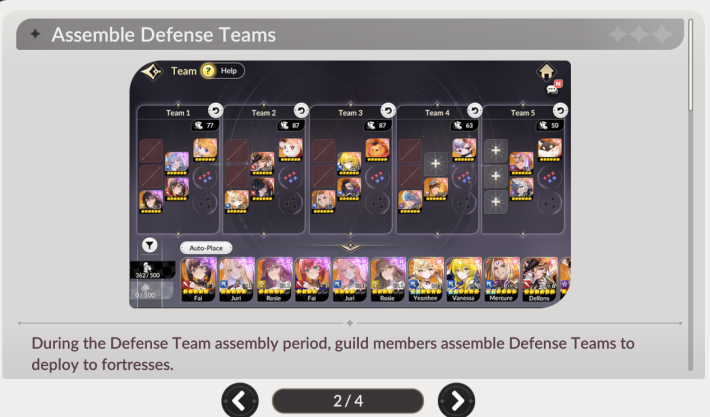Image resolution: width=710 pixels, height=417 pixels.
Task: Select the Dellons hero card
Action: point(539,279)
